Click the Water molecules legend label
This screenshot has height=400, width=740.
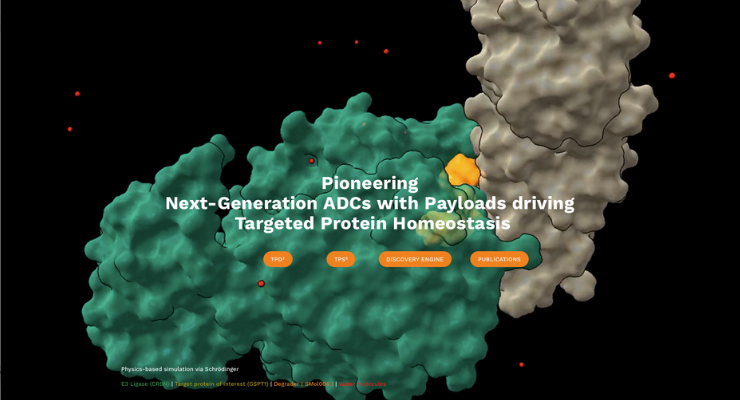(x=362, y=384)
